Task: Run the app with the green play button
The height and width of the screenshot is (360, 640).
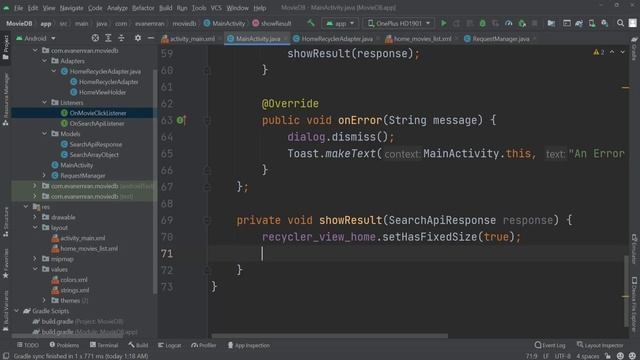Action: pos(444,23)
